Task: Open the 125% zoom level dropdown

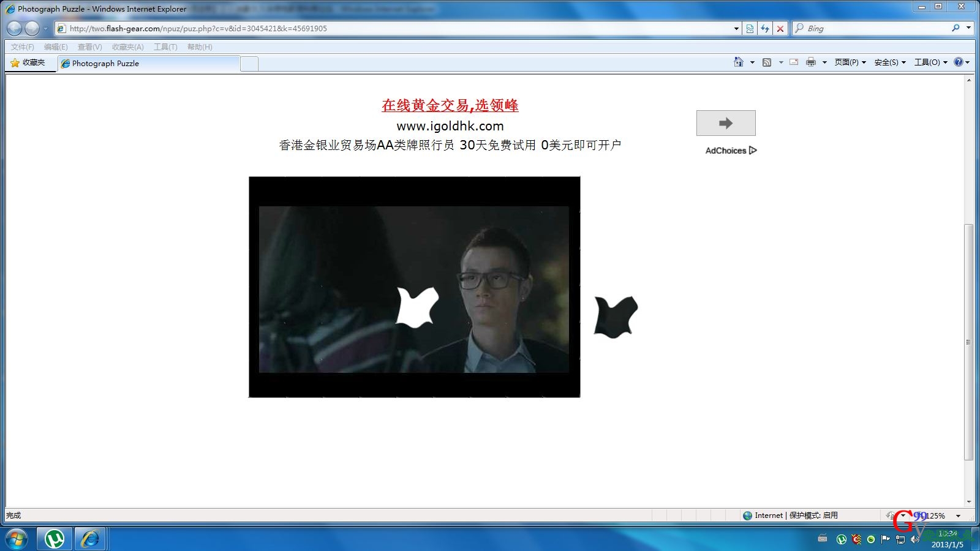Action: pyautogui.click(x=958, y=516)
